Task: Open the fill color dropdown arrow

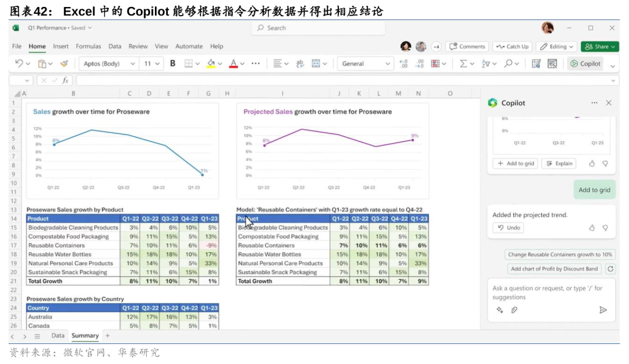Action: click(x=220, y=64)
